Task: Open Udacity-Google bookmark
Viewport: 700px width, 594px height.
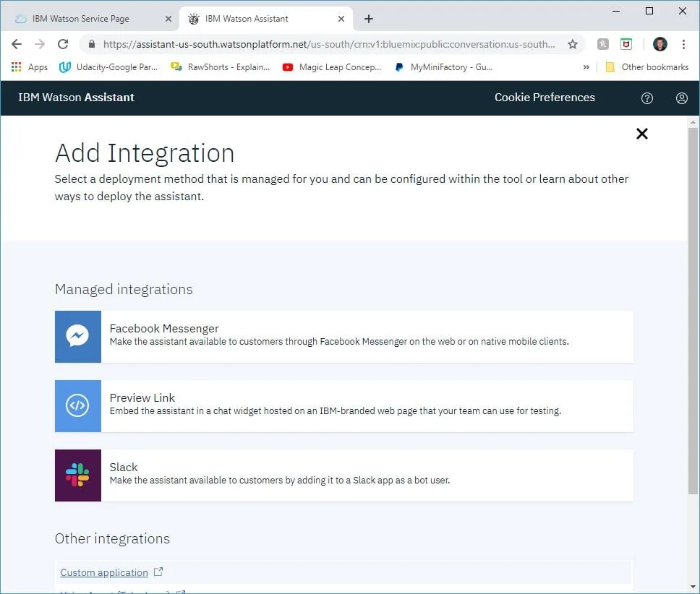Action: [x=108, y=67]
